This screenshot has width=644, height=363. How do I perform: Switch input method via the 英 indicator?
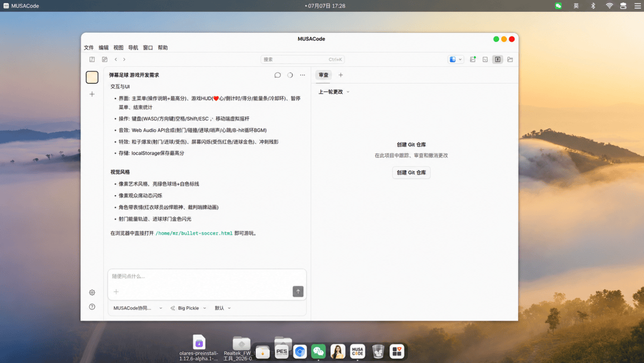click(x=576, y=6)
